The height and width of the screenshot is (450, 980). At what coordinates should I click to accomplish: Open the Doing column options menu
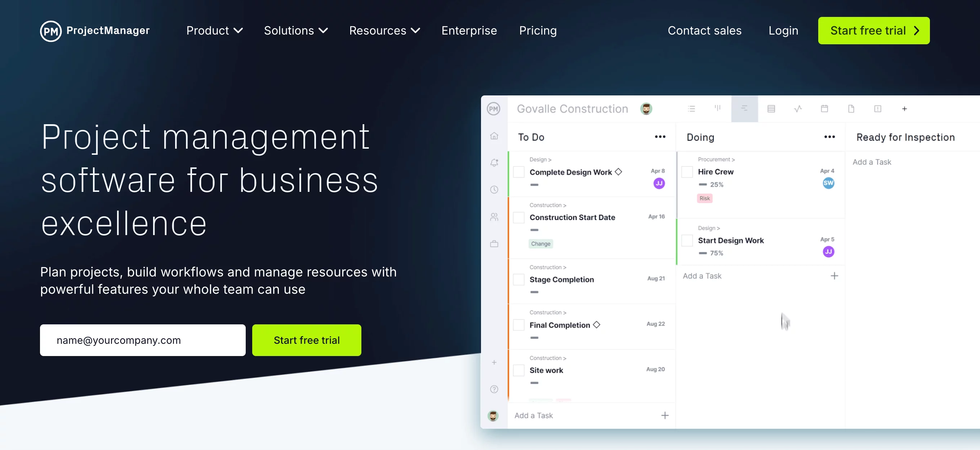tap(829, 137)
